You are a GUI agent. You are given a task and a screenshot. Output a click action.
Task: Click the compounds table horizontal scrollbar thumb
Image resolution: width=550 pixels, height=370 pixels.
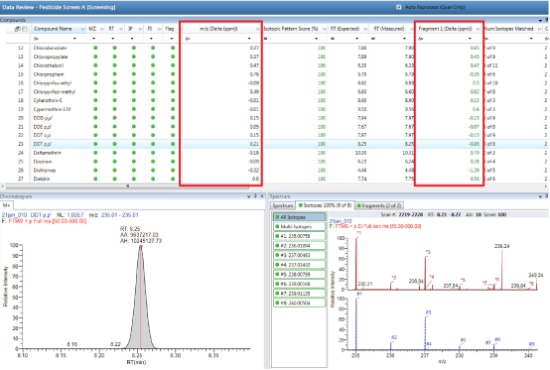pyautogui.click(x=128, y=186)
